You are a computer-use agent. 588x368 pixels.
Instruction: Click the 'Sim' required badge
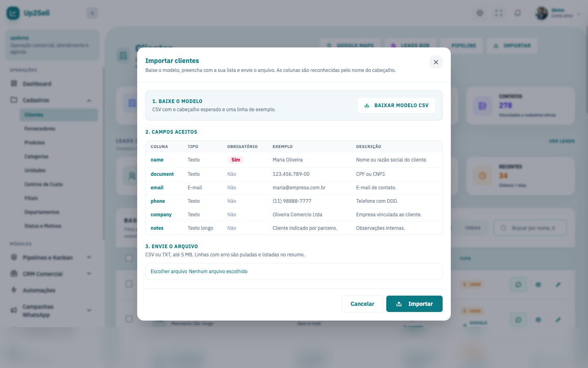(x=236, y=160)
